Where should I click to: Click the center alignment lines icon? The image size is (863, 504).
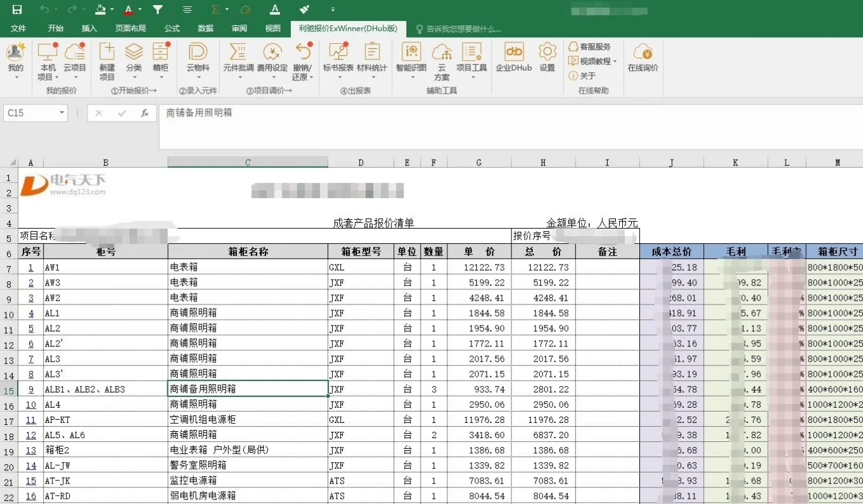coord(187,9)
